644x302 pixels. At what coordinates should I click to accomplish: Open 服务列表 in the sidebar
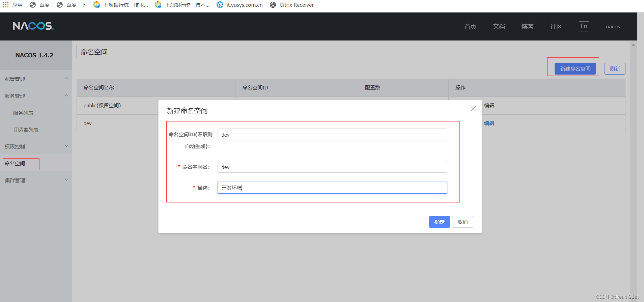coord(23,113)
